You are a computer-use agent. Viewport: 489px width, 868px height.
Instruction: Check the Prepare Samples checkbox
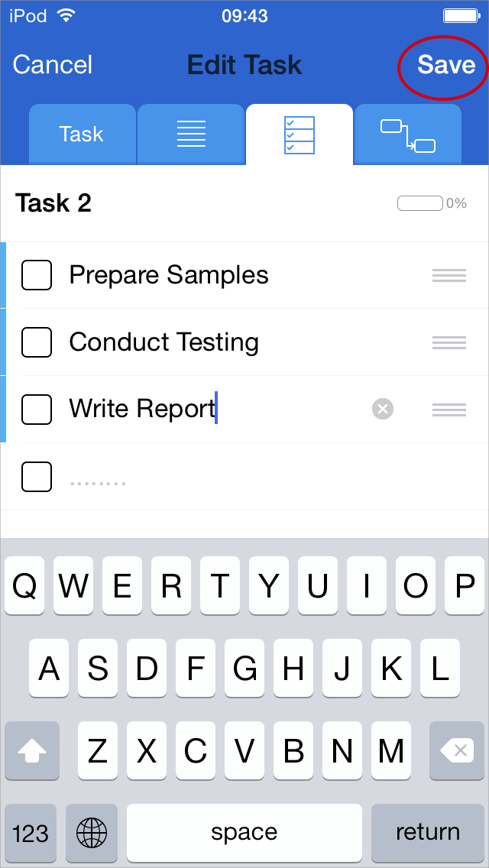tap(37, 275)
